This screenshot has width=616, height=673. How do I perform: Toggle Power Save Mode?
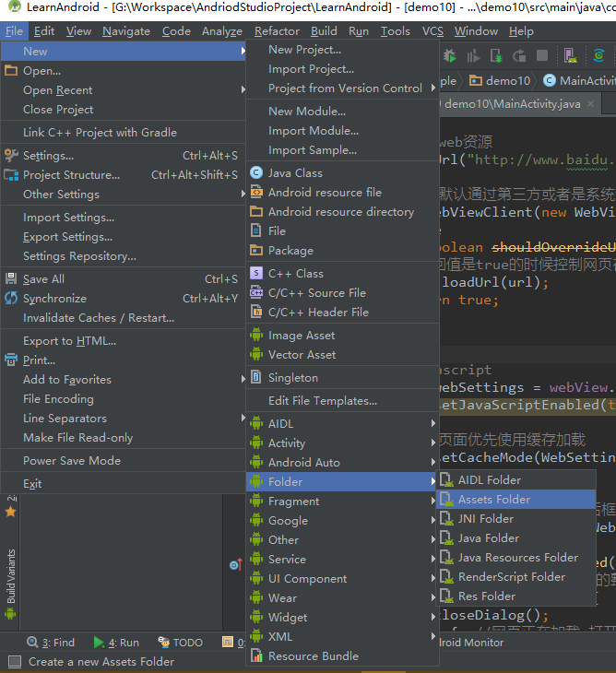[x=123, y=461]
